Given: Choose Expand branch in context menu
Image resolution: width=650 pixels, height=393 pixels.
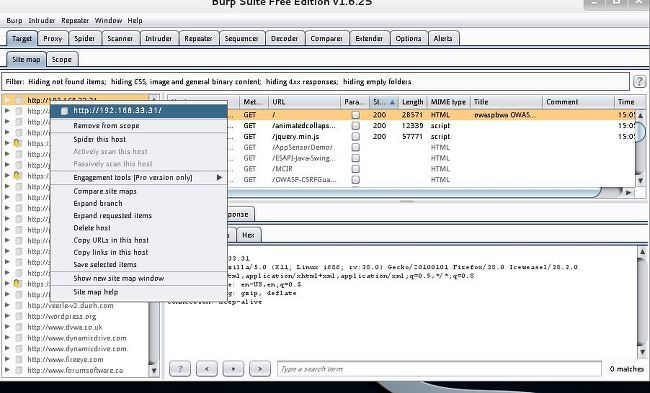Looking at the screenshot, I should pyautogui.click(x=139, y=204).
